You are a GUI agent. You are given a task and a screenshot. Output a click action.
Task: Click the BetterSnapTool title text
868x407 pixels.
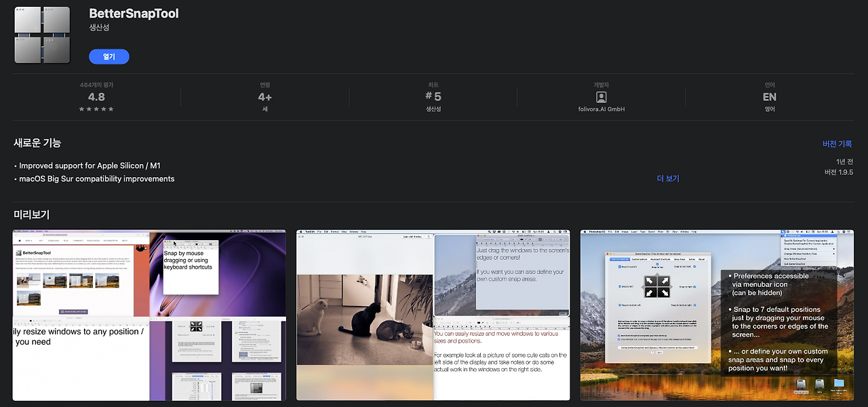pos(134,14)
